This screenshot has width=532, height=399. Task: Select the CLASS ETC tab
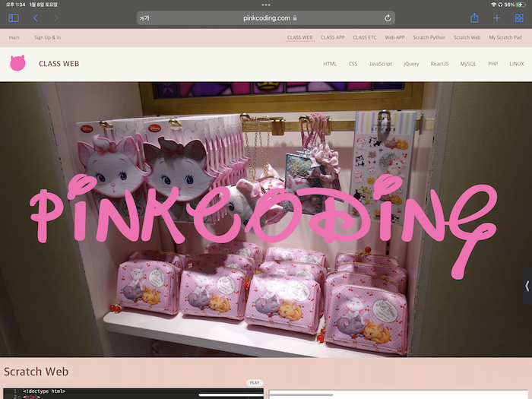point(364,38)
